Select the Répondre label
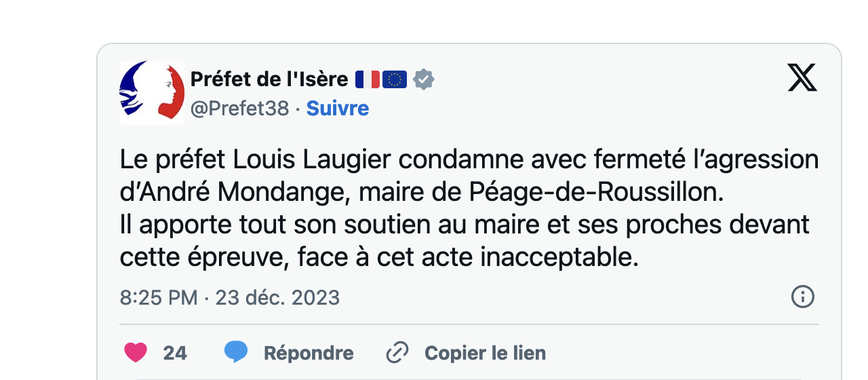This screenshot has width=868, height=380. tap(309, 353)
